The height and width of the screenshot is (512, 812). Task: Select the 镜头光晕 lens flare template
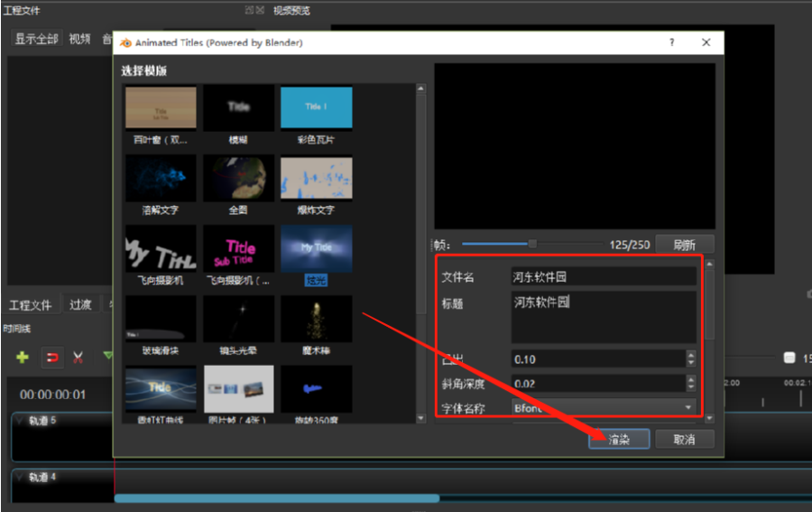click(x=238, y=318)
